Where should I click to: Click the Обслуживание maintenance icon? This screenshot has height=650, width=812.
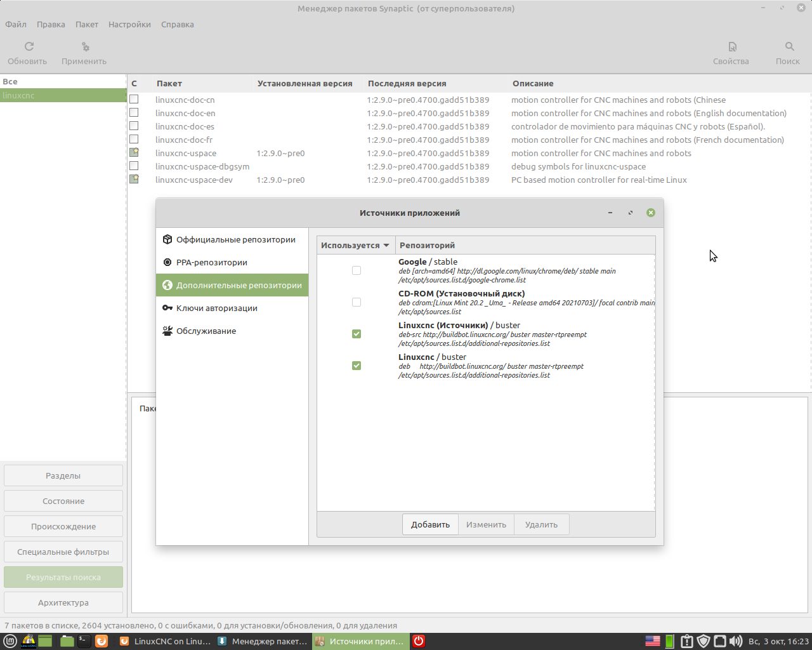tap(167, 331)
